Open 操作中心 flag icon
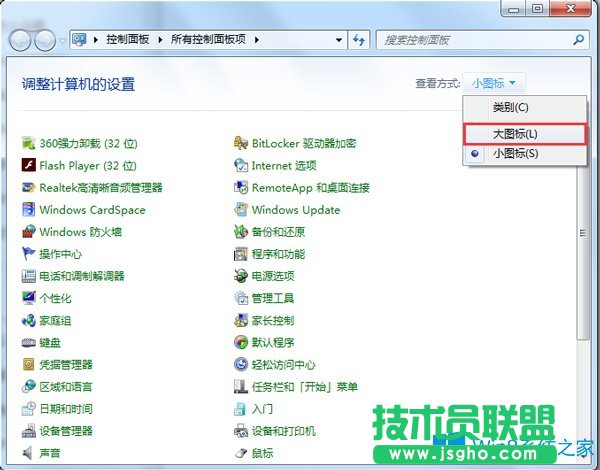Viewport: 600px width, 470px height. point(29,254)
